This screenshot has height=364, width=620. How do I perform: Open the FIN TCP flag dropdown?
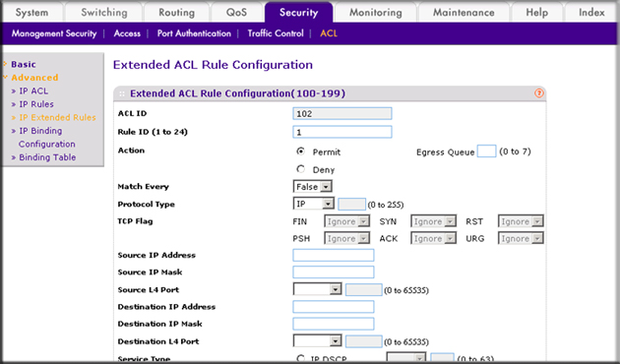pyautogui.click(x=346, y=221)
